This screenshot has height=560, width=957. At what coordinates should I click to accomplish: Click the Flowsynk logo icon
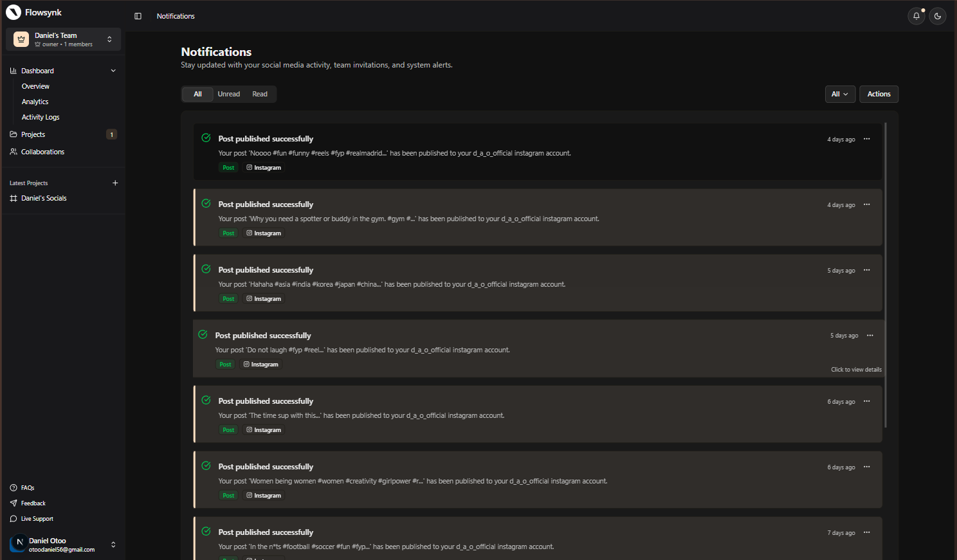(14, 12)
